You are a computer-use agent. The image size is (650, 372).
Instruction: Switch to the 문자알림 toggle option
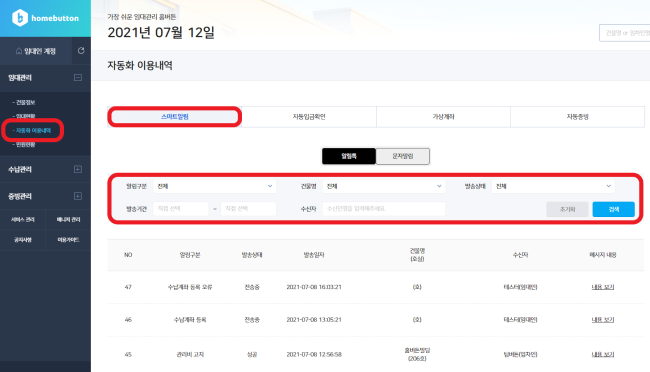(403, 156)
